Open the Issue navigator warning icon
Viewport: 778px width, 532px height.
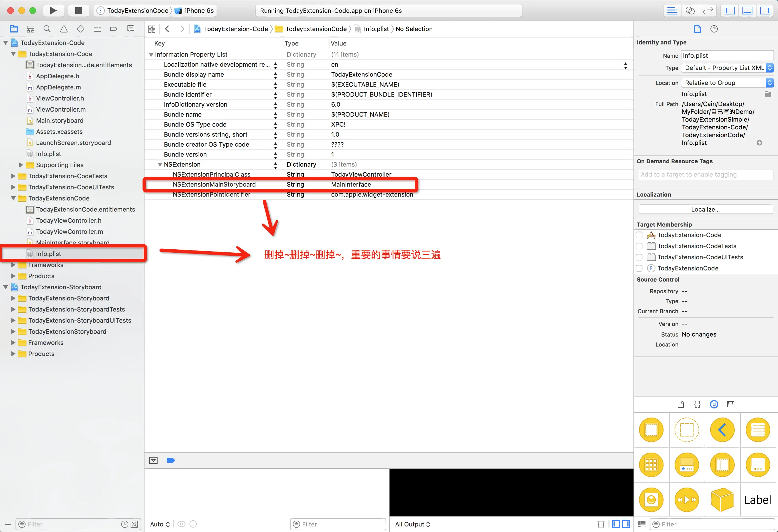tap(64, 29)
